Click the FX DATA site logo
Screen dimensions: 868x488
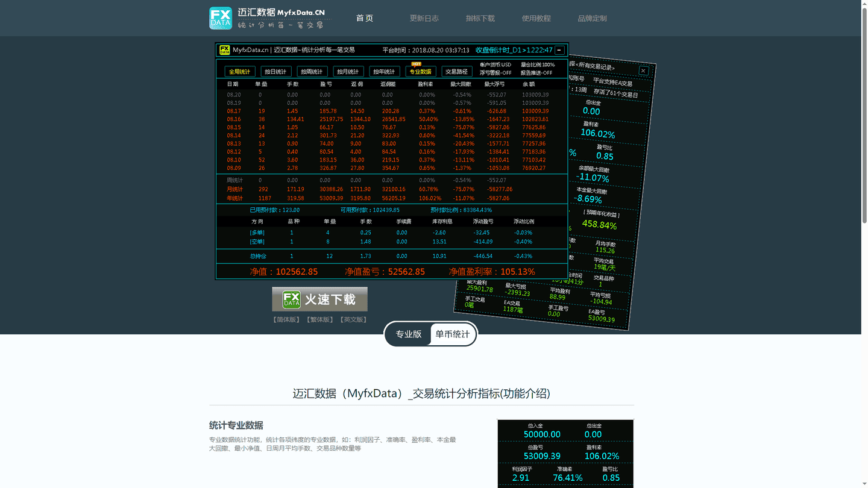221,18
